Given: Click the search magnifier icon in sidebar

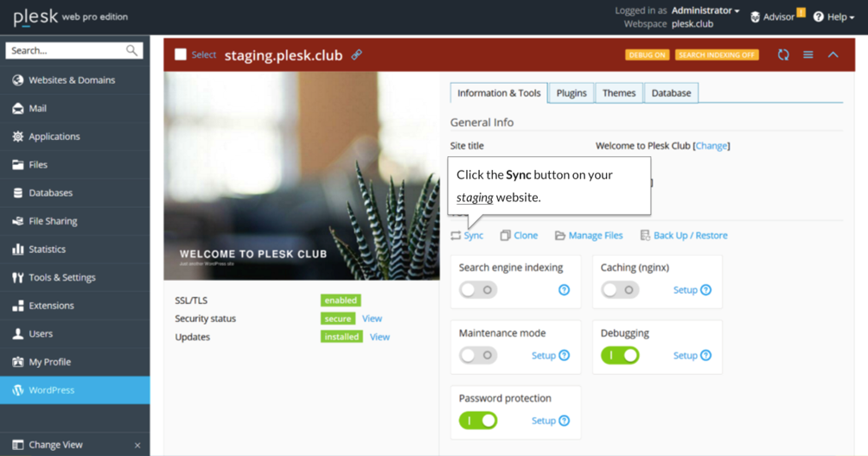Looking at the screenshot, I should click(x=131, y=50).
